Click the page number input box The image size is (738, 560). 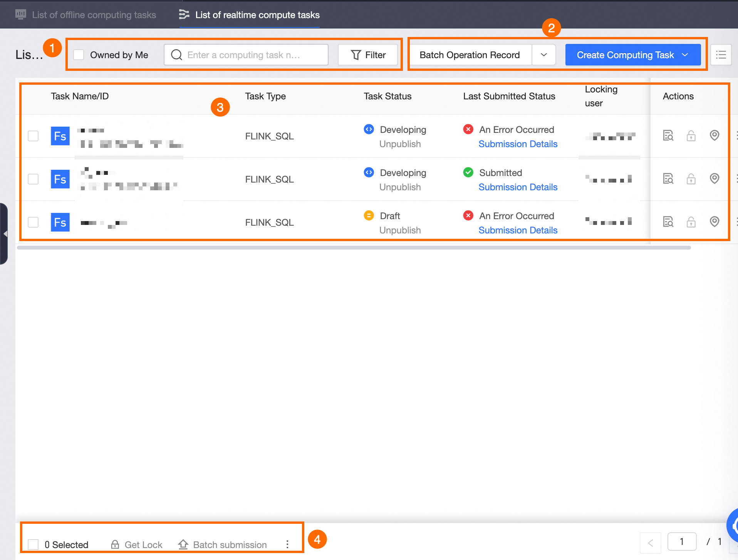[x=682, y=542]
